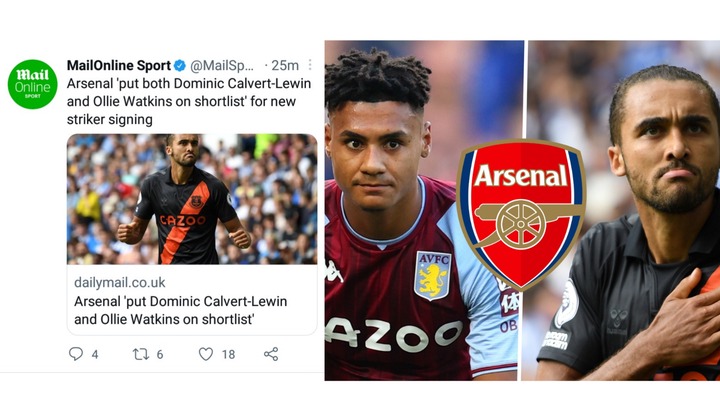Click the like count number 18

point(228,354)
